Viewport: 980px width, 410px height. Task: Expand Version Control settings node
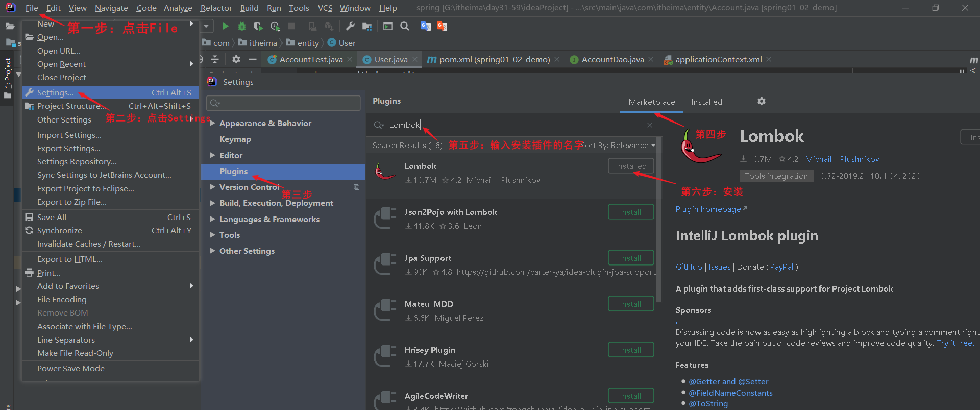212,187
